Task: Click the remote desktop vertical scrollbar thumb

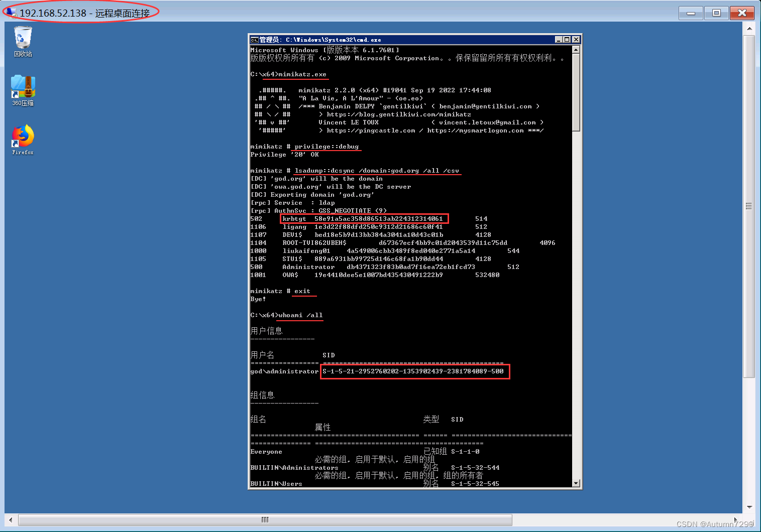Action: click(x=749, y=206)
